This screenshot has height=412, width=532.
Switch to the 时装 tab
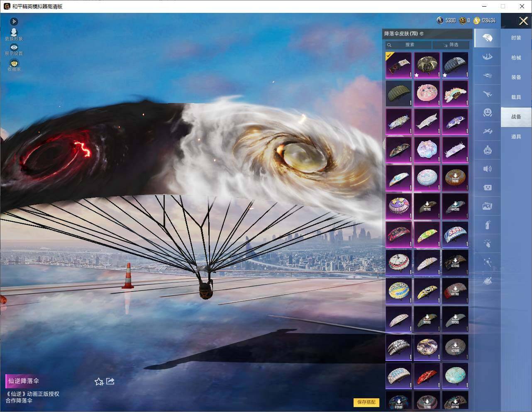click(516, 38)
